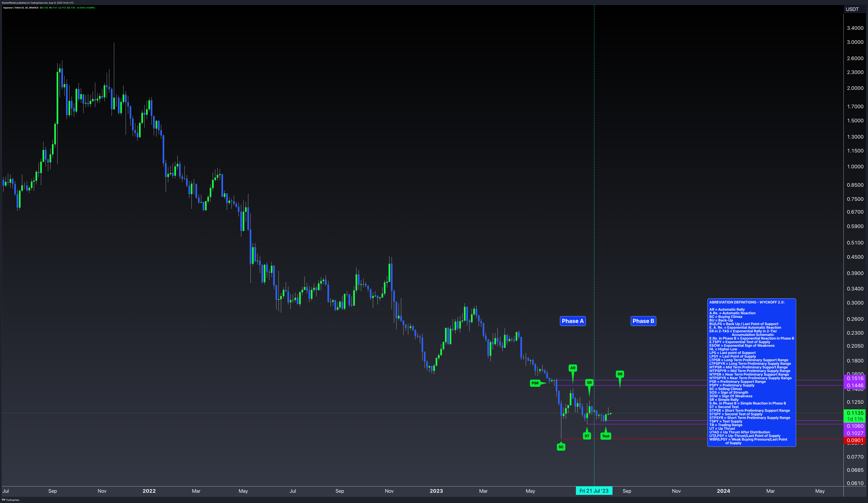Select the green AR marker label
Viewport: 868px width, 503px height.
pos(573,368)
